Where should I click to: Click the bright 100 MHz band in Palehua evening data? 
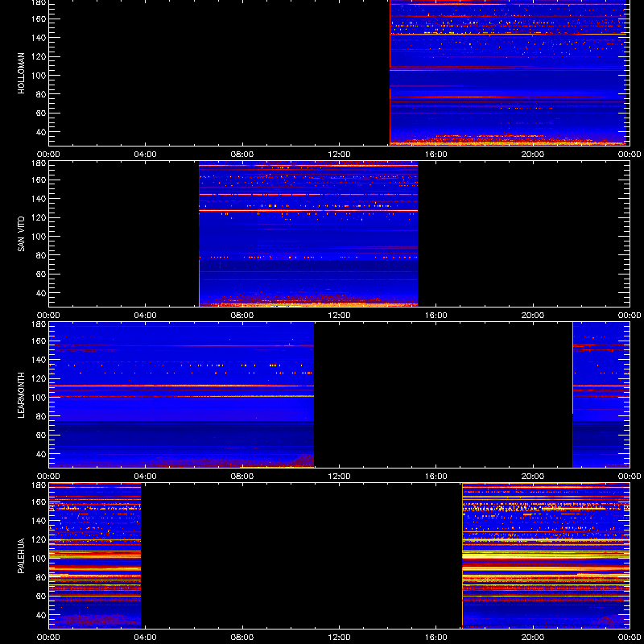(547, 555)
